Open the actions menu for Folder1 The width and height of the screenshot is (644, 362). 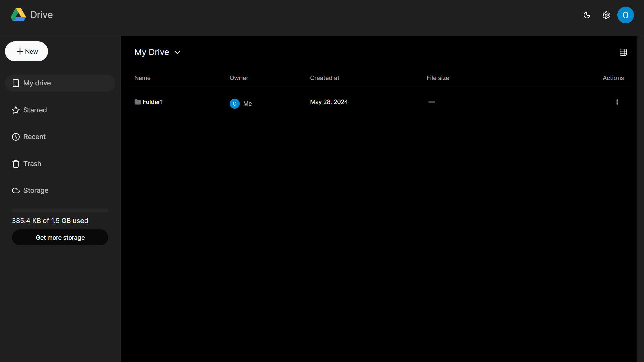point(617,102)
